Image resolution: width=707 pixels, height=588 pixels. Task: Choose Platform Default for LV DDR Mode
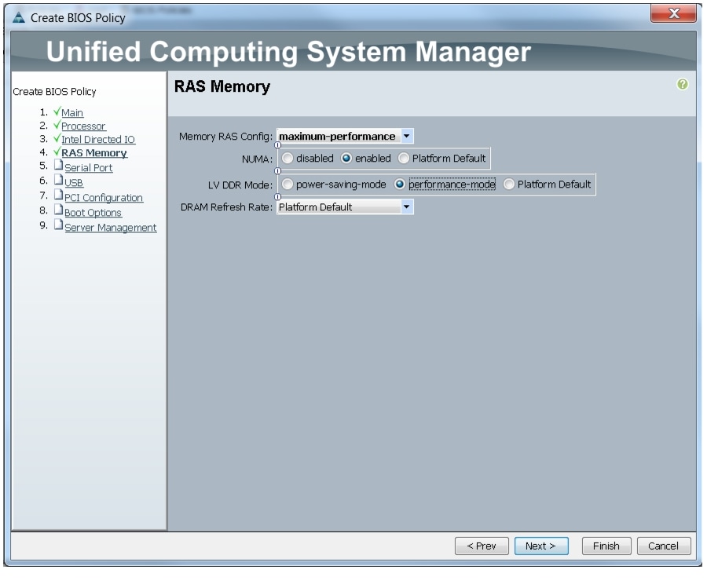pos(508,184)
